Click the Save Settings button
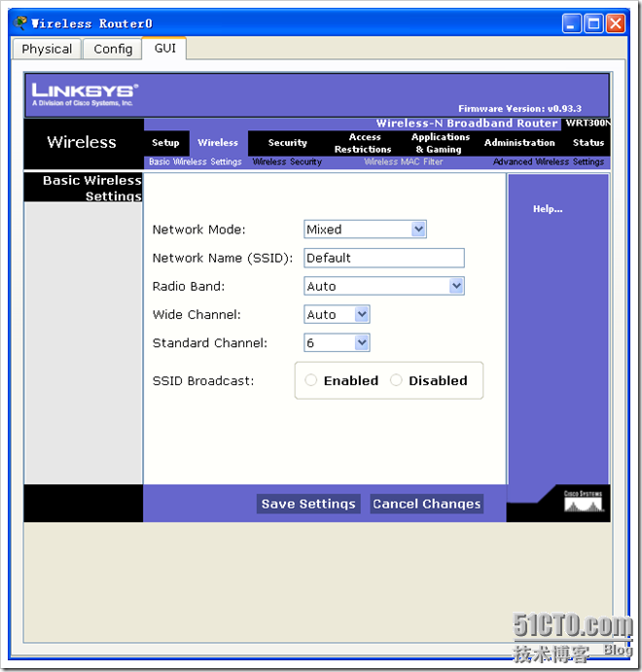This screenshot has width=642, height=672. 308,503
